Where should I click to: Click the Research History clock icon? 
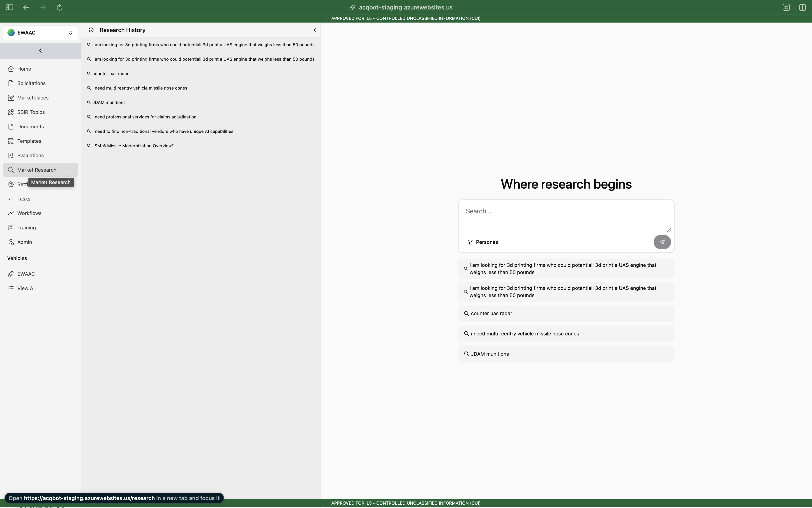tap(91, 30)
